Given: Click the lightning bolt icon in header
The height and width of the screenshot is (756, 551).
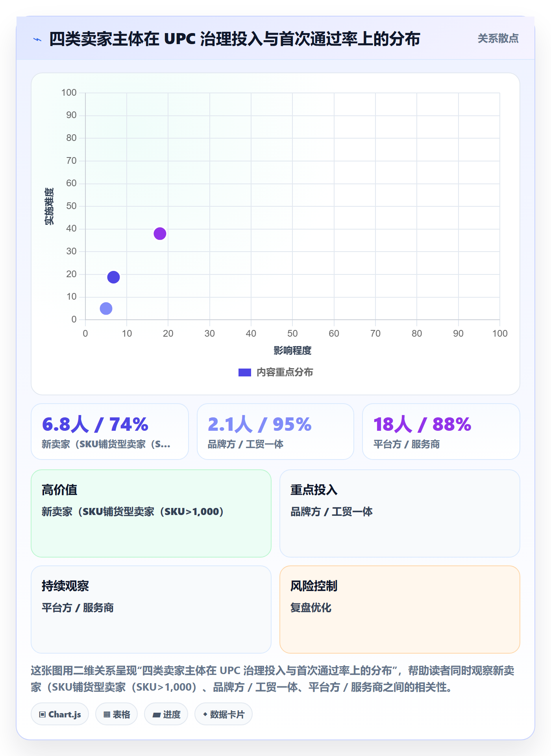Looking at the screenshot, I should pos(37,39).
